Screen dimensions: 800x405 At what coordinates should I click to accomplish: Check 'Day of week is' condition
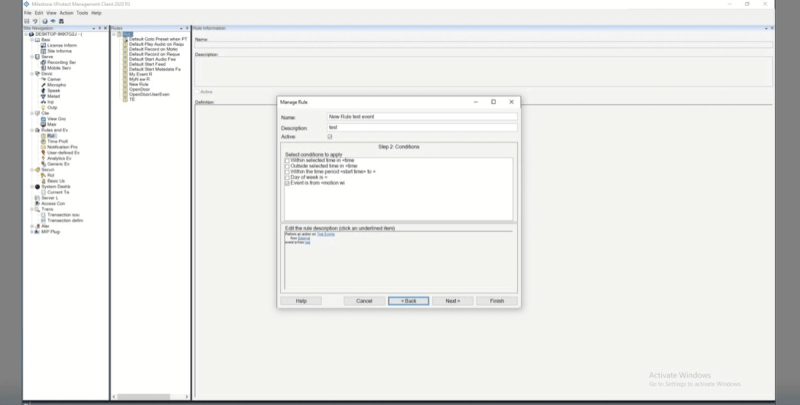coord(287,178)
